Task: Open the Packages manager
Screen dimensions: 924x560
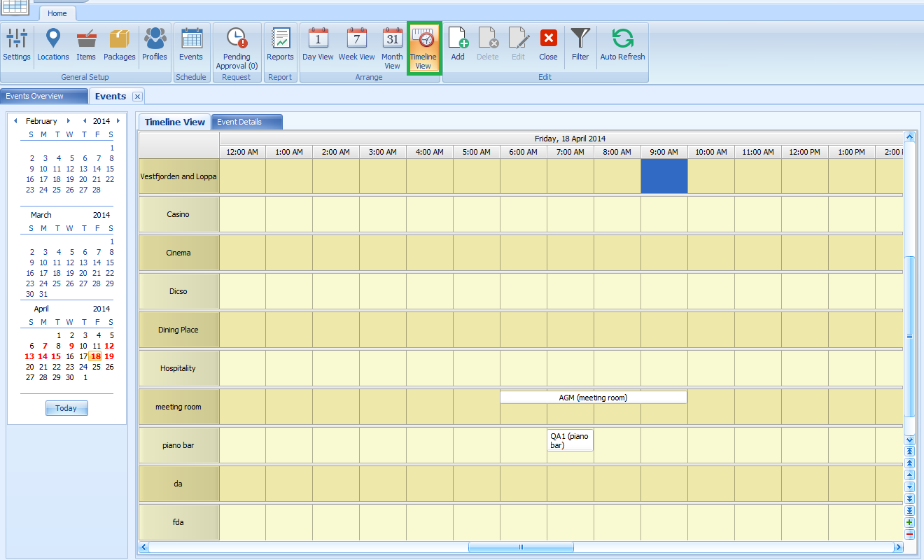Action: pyautogui.click(x=119, y=44)
